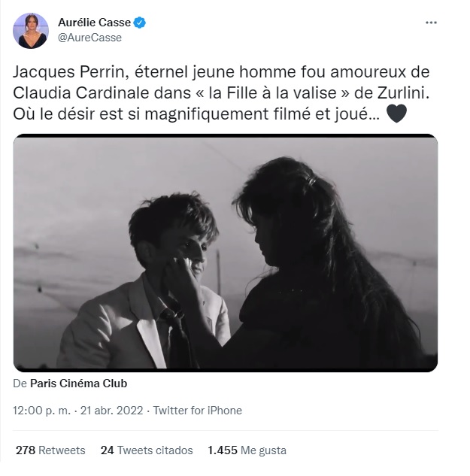Click the 21 abr. 2022 date
The width and height of the screenshot is (470, 476).
(x=111, y=411)
